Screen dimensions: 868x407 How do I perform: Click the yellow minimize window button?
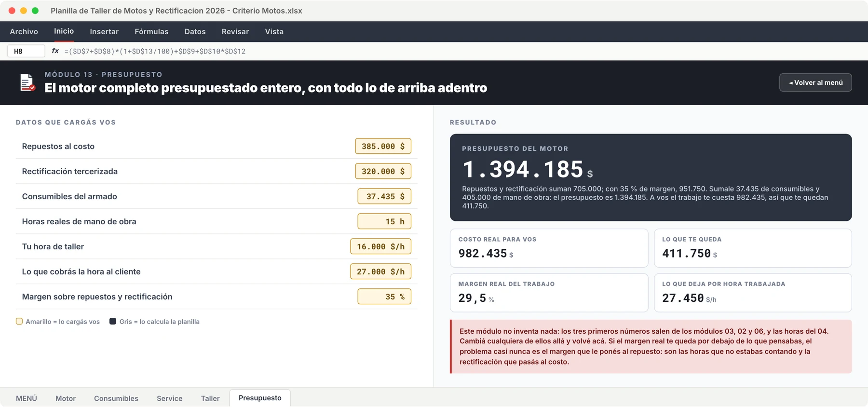(24, 11)
